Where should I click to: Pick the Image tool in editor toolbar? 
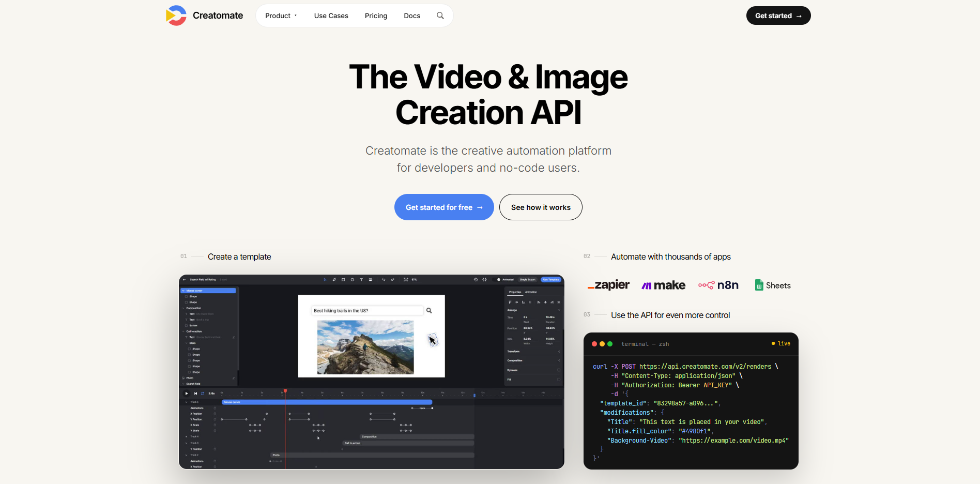(x=371, y=280)
